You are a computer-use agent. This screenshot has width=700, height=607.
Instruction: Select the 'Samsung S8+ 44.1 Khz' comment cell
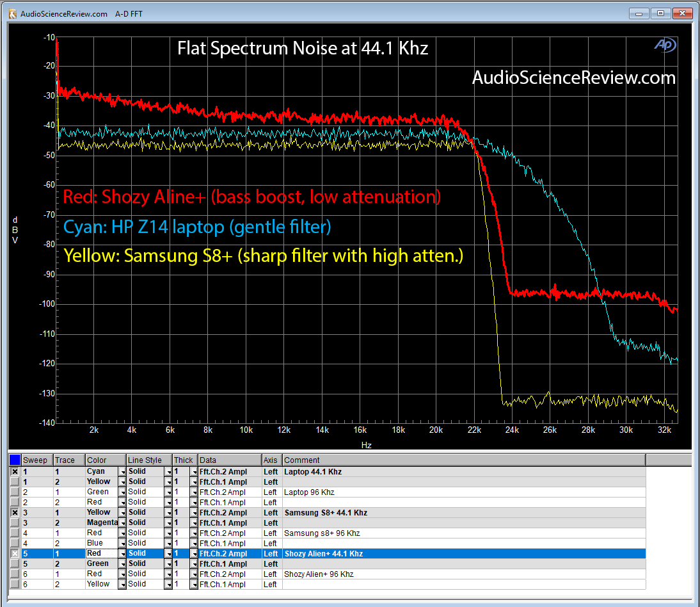[x=464, y=513]
